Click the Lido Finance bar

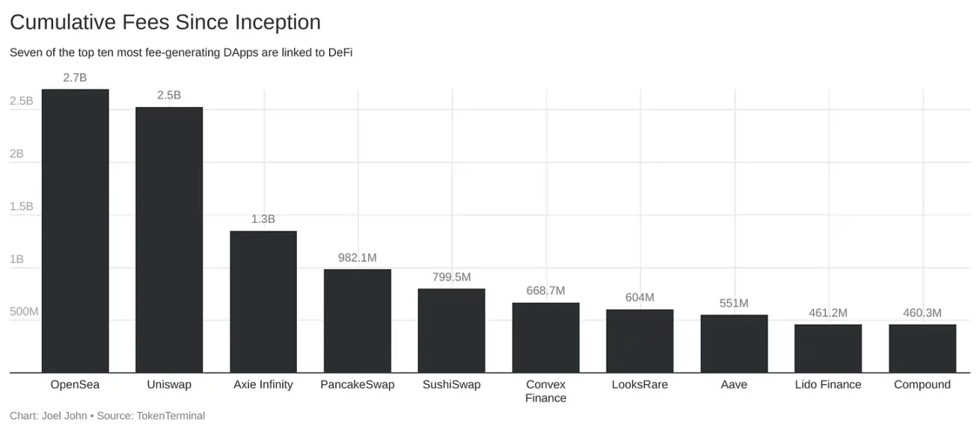point(828,348)
